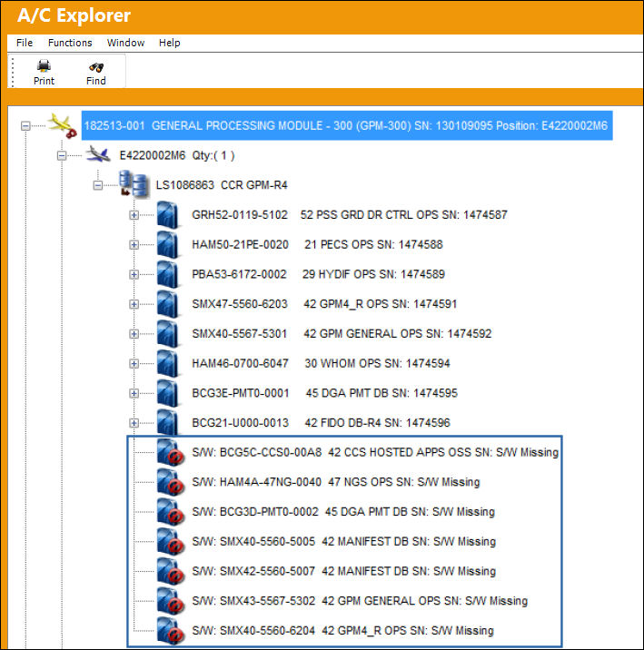Collapse the LS1086863 CCR GPM-R4 node
644x650 pixels.
tap(98, 185)
